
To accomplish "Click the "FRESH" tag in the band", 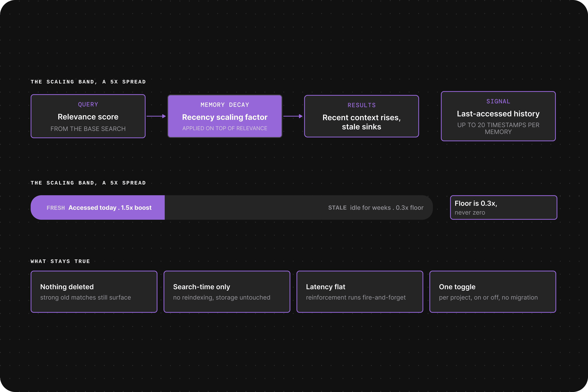I will (x=56, y=208).
